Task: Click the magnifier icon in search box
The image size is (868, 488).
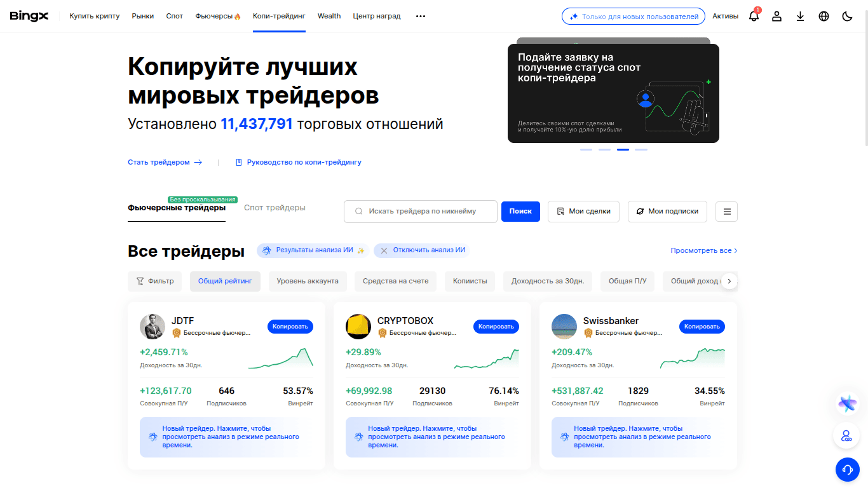Action: pyautogui.click(x=359, y=211)
